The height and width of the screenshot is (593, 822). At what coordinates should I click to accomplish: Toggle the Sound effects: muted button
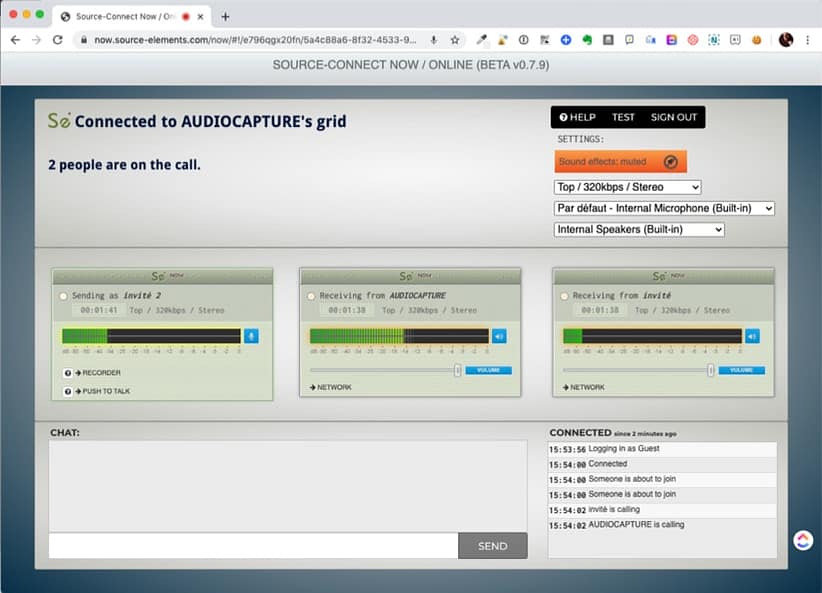(620, 161)
